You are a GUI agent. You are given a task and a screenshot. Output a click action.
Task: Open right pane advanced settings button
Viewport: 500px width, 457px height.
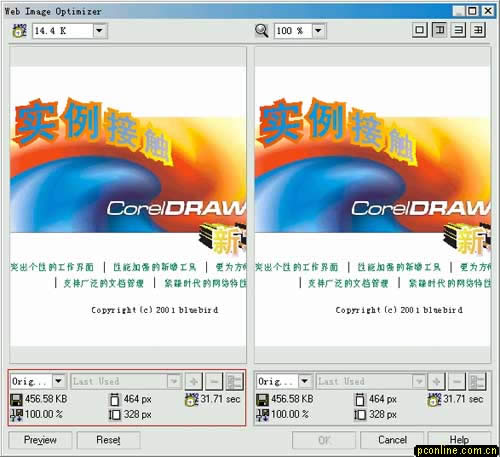[477, 381]
